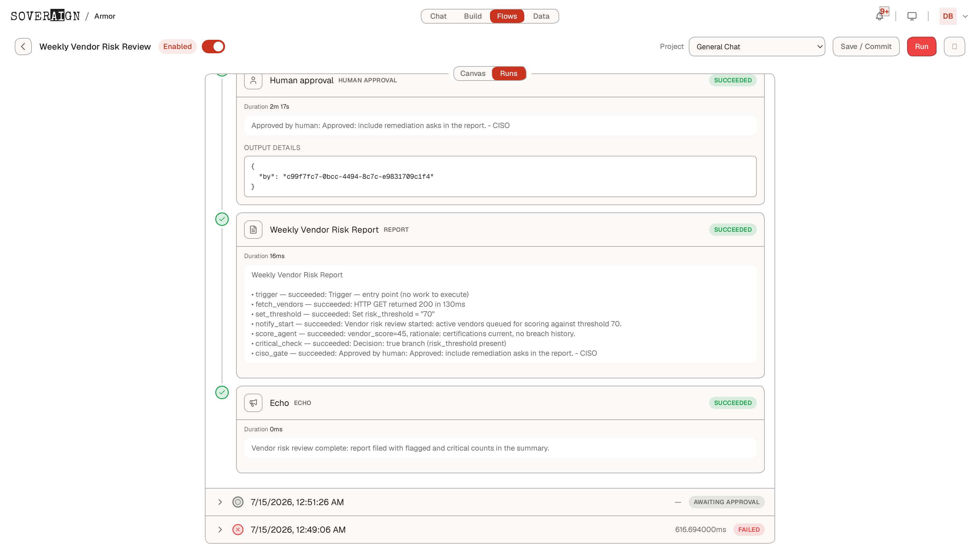
Task: Click the trigger report line
Action: tap(360, 294)
